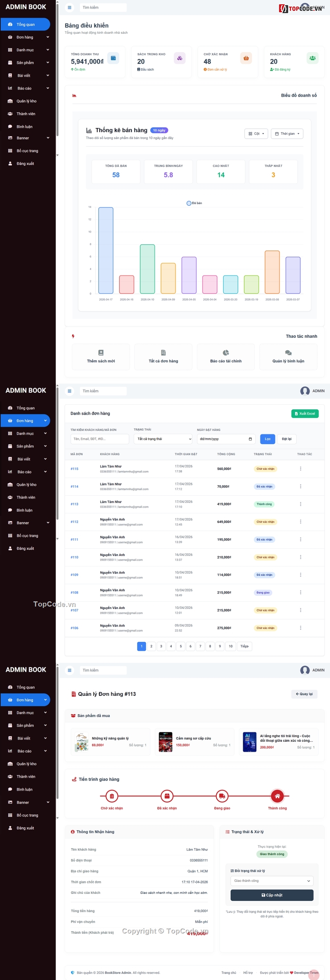Click the books icon in the Sách trong kho card

pos(179,58)
